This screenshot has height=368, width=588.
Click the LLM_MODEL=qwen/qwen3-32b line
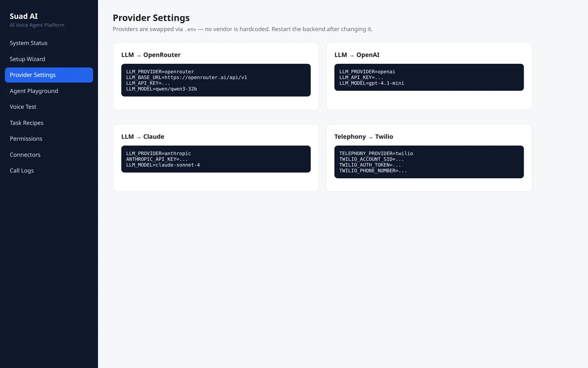point(162,89)
